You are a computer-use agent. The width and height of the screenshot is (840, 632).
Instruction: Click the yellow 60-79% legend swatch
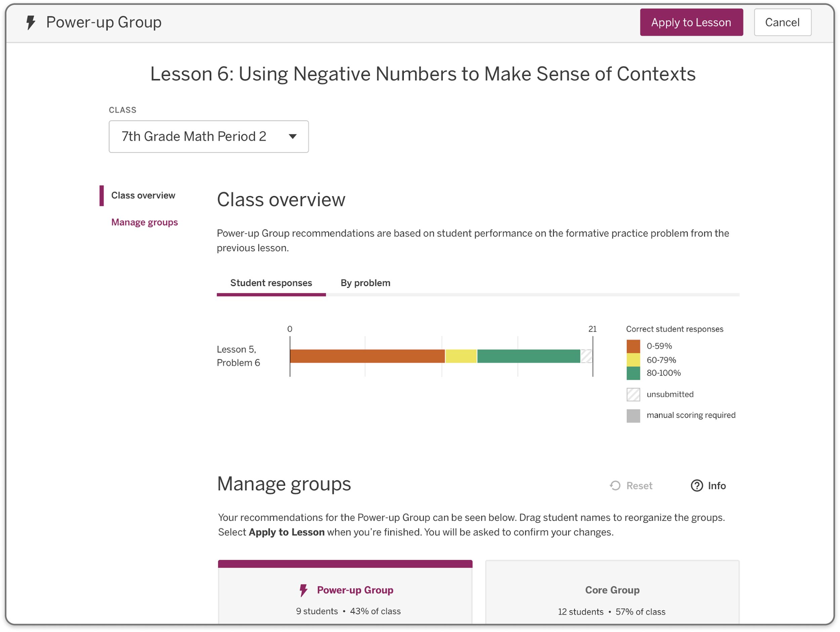tap(633, 360)
